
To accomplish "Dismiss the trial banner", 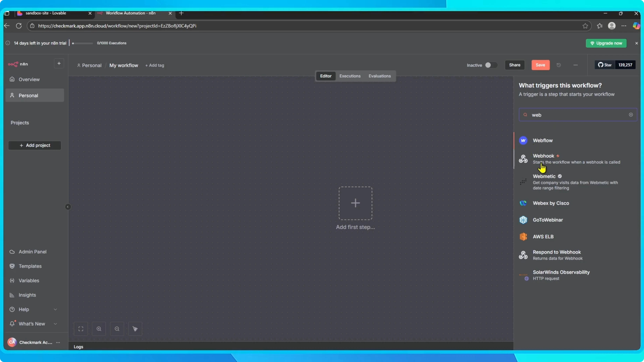I will tap(636, 43).
